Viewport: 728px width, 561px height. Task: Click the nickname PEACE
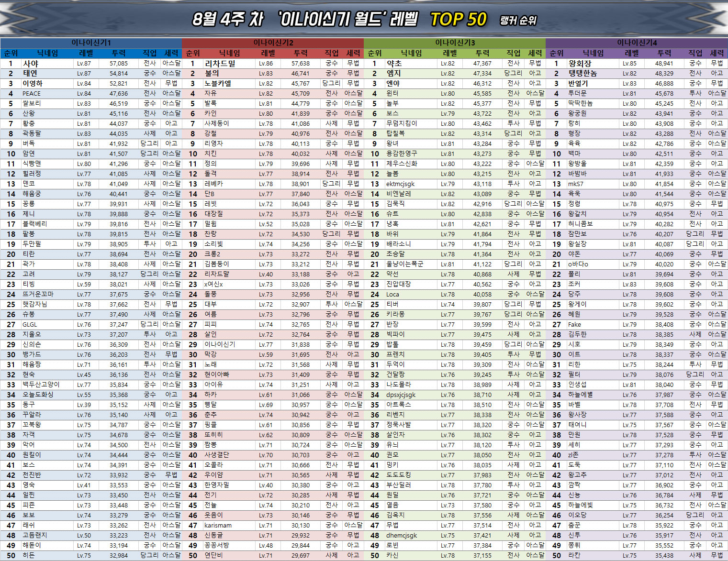click(x=32, y=93)
